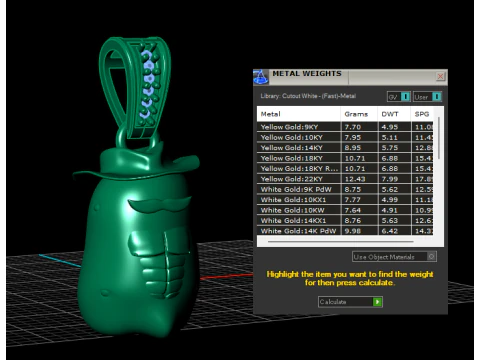The width and height of the screenshot is (480, 360).
Task: Select the Yellow Gold:14KY row
Action: (345, 148)
